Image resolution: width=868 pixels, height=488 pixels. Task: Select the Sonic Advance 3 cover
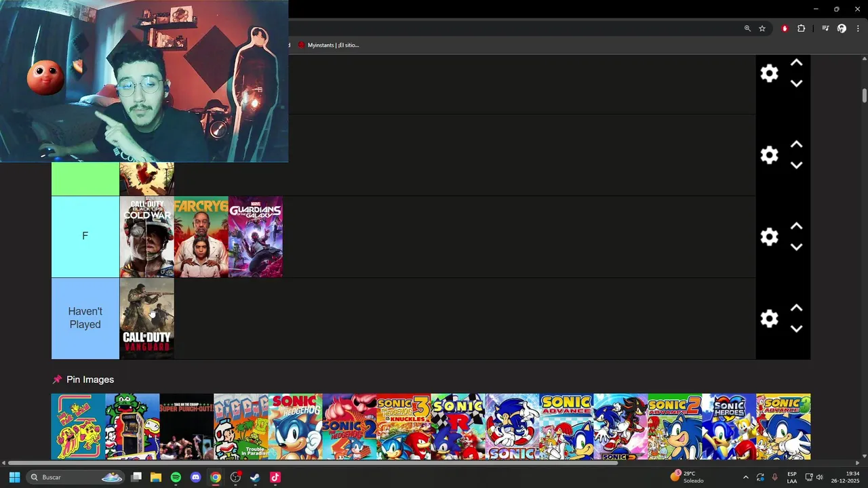783,426
